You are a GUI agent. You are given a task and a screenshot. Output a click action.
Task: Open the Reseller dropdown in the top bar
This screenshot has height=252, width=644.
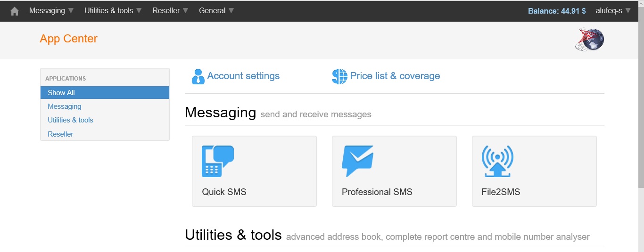[170, 11]
